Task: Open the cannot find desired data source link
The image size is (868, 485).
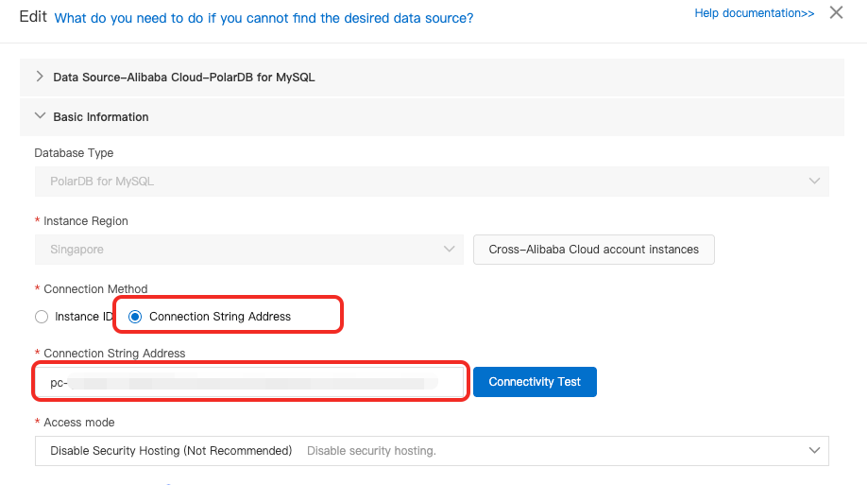Action: (x=264, y=18)
